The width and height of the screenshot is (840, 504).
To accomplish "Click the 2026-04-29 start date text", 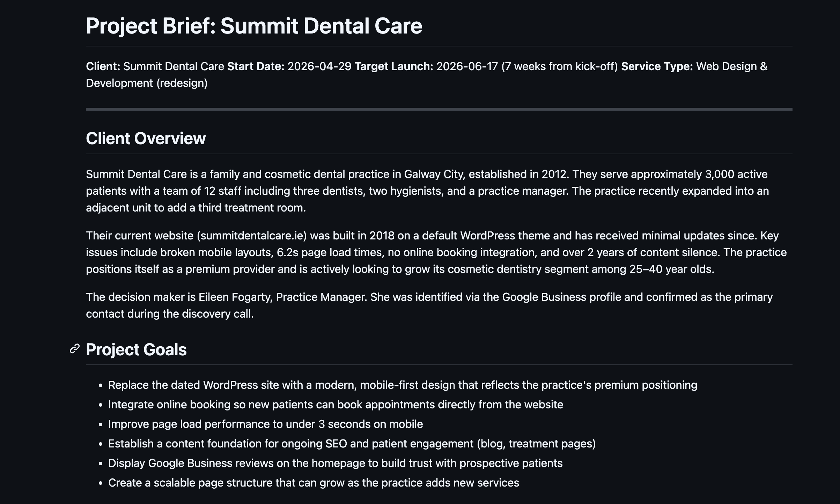I will coord(319,66).
